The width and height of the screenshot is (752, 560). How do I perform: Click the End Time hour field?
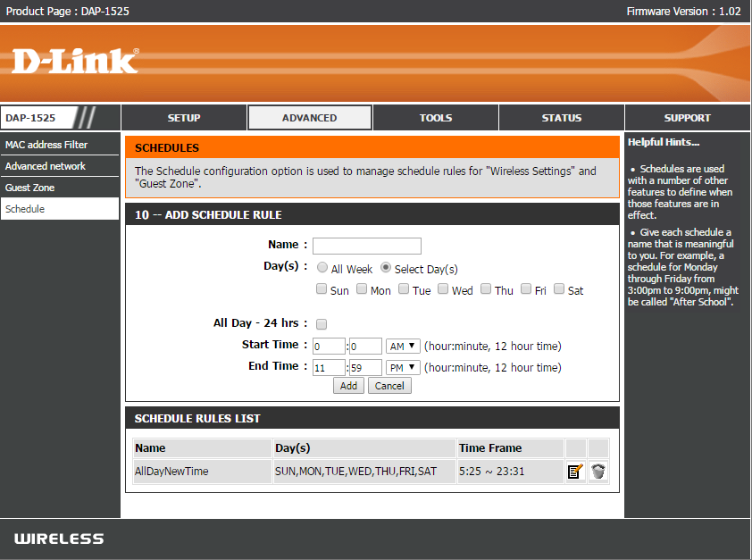pos(329,368)
